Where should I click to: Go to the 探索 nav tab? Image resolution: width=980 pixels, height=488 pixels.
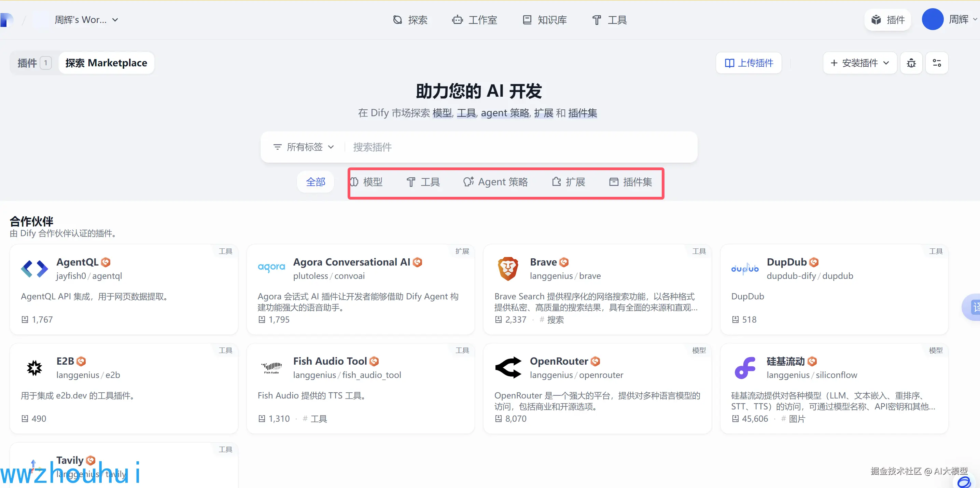pos(410,20)
